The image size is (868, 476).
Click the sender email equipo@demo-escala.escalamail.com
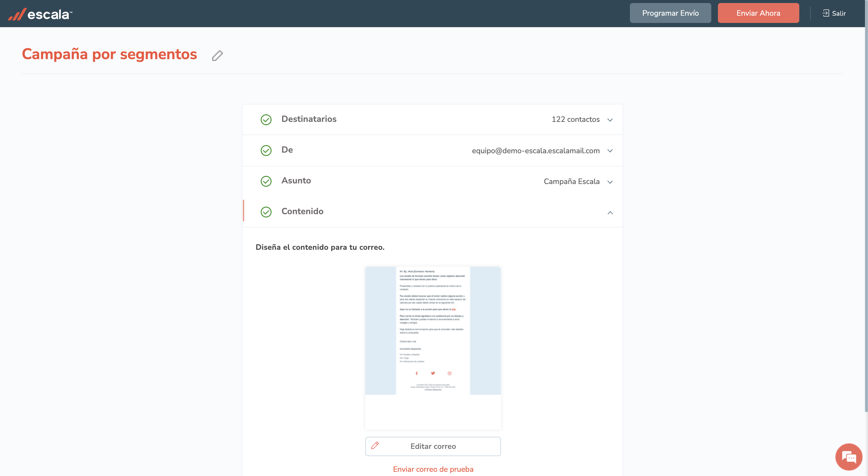click(536, 151)
